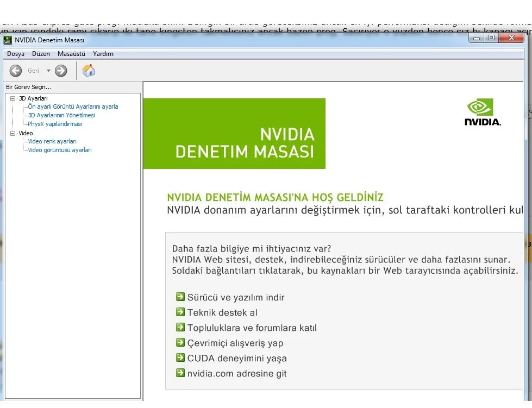
Task: Open the Çevrimiçi alışveriş yap link
Action: 235,343
